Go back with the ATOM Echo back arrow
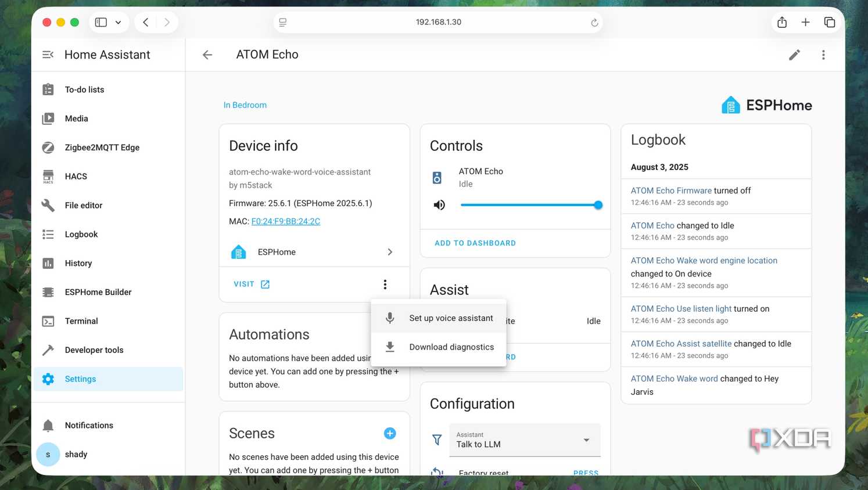Screen dimensions: 868x490 [207, 55]
